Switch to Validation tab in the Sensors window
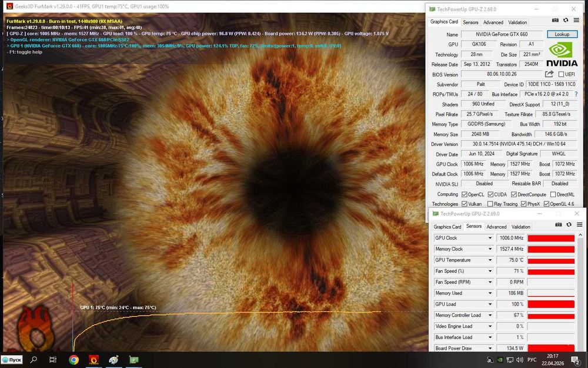Image resolution: width=588 pixels, height=368 pixels. (x=521, y=227)
